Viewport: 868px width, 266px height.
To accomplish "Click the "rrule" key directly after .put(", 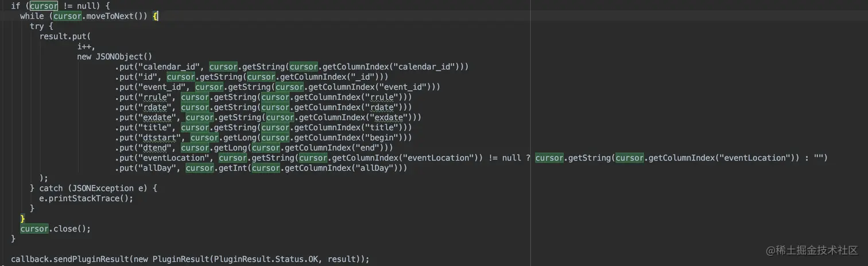I will (x=156, y=97).
